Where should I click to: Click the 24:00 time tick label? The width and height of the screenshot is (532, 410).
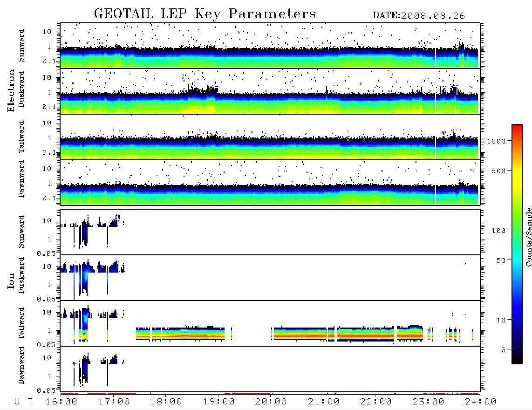click(x=480, y=402)
